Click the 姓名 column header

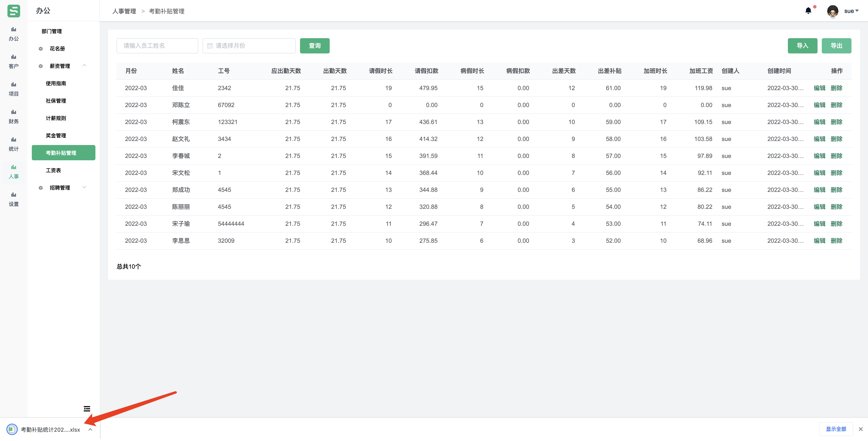pos(178,71)
